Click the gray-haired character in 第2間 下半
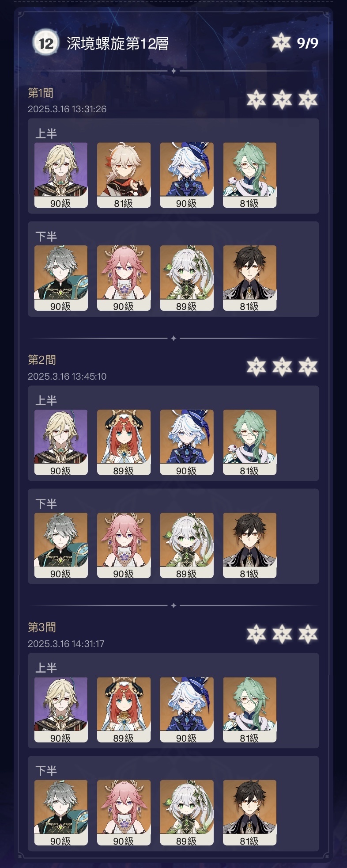 coord(61,545)
